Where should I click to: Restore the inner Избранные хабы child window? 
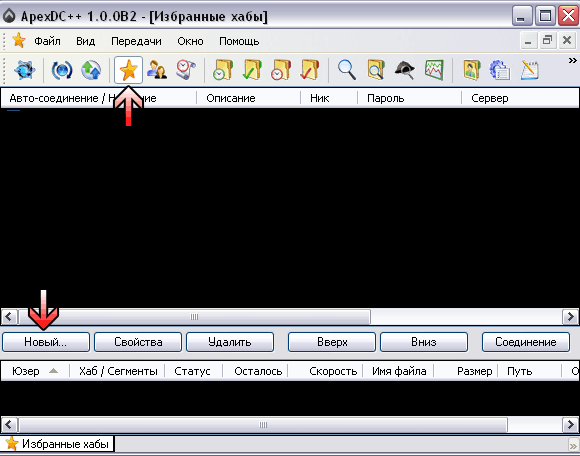[547, 41]
